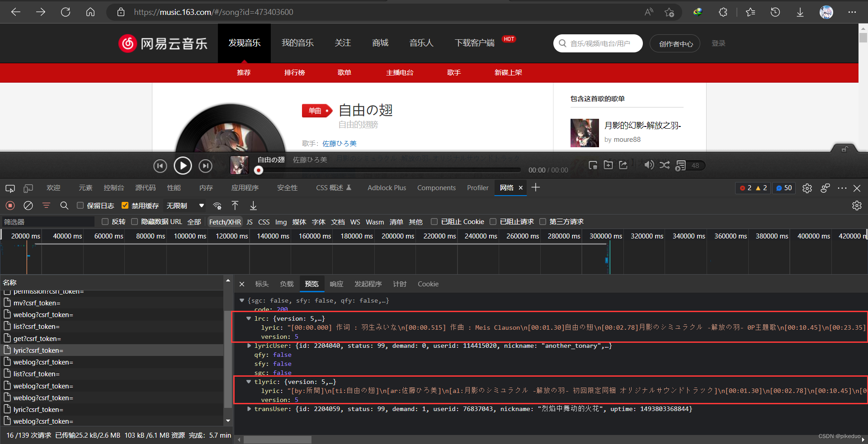The height and width of the screenshot is (444, 868).
Task: Open browser history clock icon
Action: pos(775,12)
